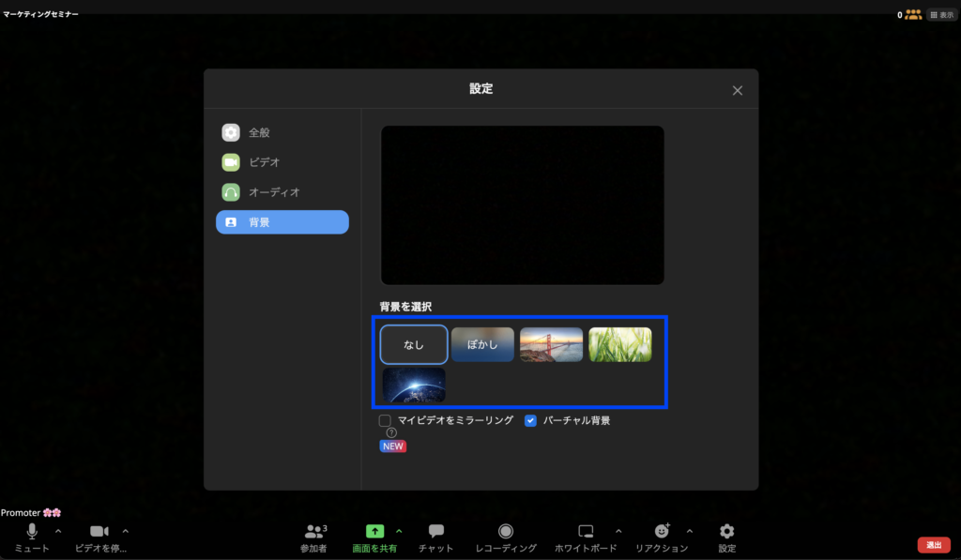Expand video options arrow beside camera
Viewport: 961px width, 560px height.
[126, 531]
